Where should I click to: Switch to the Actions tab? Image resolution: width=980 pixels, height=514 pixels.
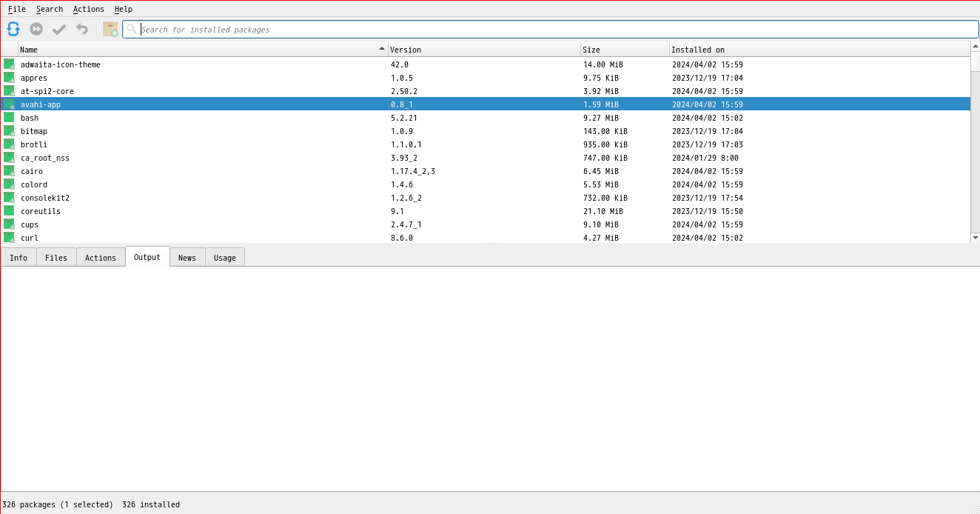pos(101,258)
